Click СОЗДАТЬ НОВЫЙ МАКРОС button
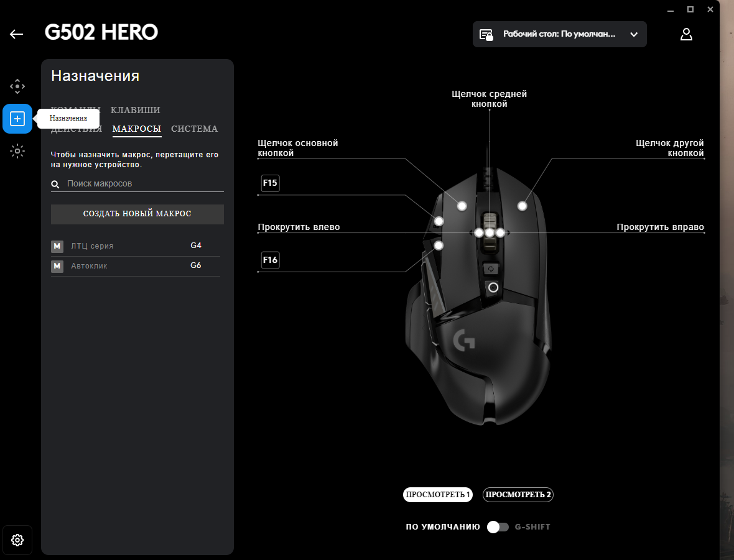Image resolution: width=734 pixels, height=560 pixels. (137, 214)
